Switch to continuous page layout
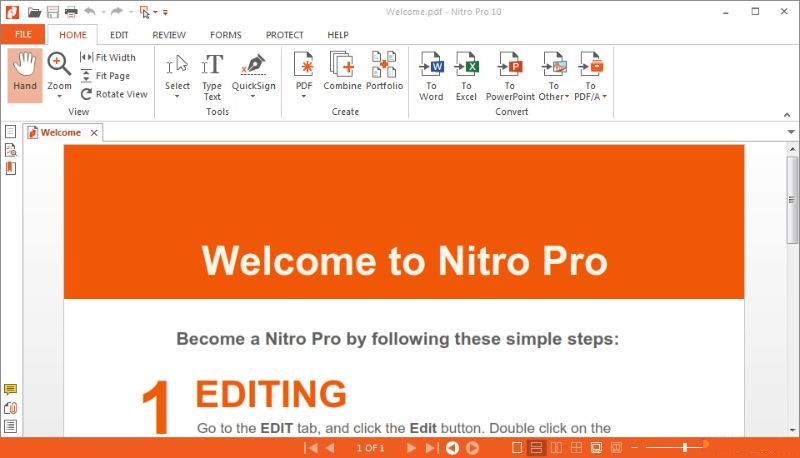800x458 pixels. pos(536,448)
